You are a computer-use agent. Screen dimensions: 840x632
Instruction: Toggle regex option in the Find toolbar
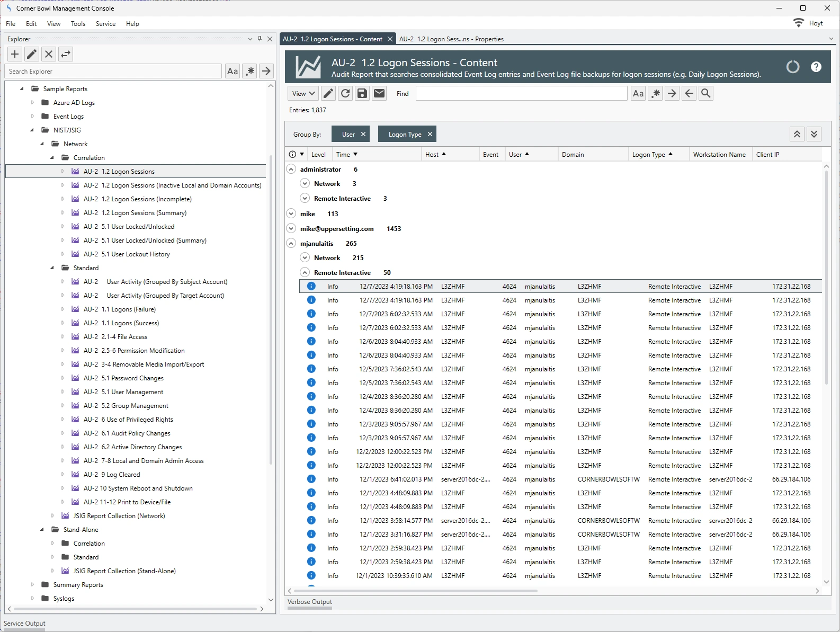(655, 93)
